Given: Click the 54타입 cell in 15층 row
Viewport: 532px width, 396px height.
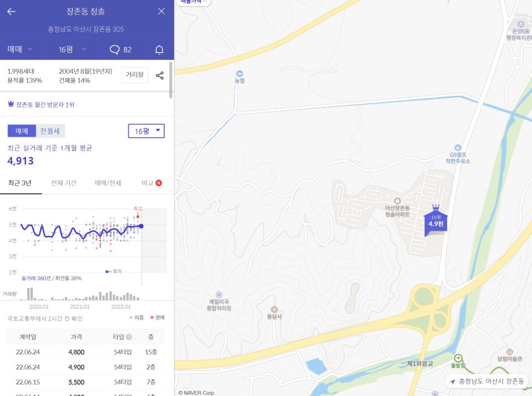Looking at the screenshot, I should click(x=122, y=352).
